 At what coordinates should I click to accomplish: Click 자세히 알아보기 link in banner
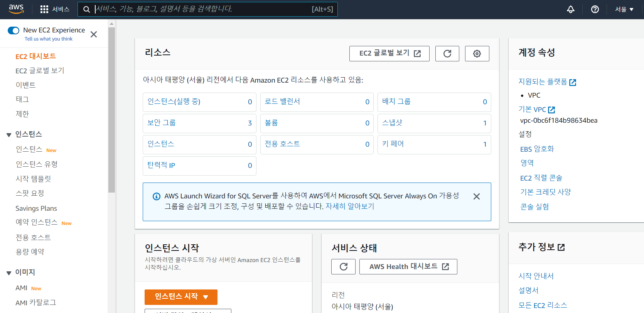pyautogui.click(x=350, y=206)
